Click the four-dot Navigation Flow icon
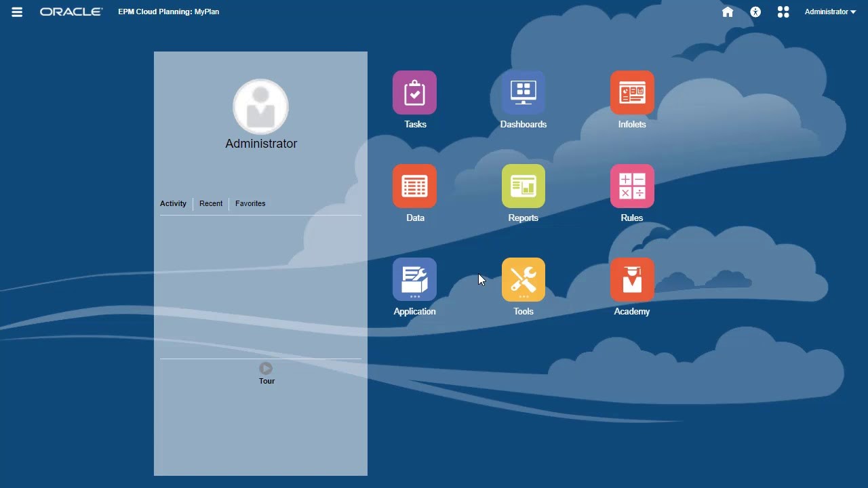Screen dimensions: 868x488 point(783,12)
